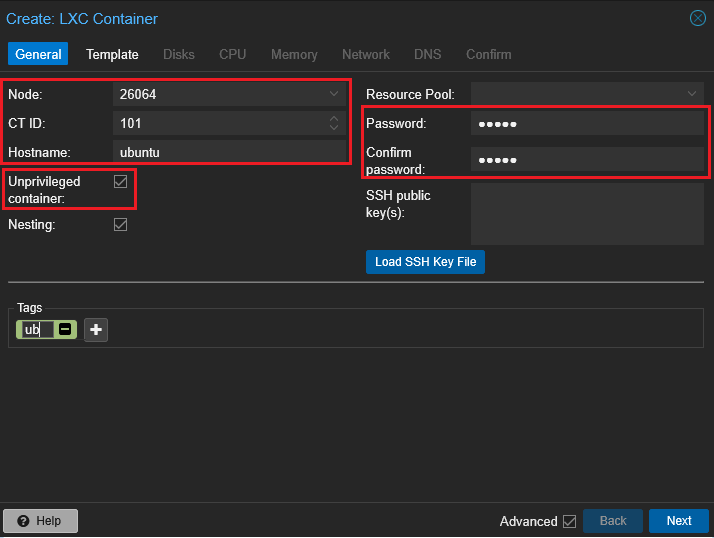Disable the Advanced options checkbox
714x538 pixels.
point(570,521)
